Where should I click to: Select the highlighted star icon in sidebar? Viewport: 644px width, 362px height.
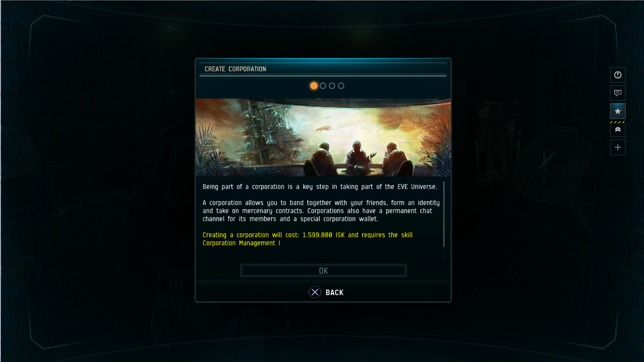(x=618, y=111)
